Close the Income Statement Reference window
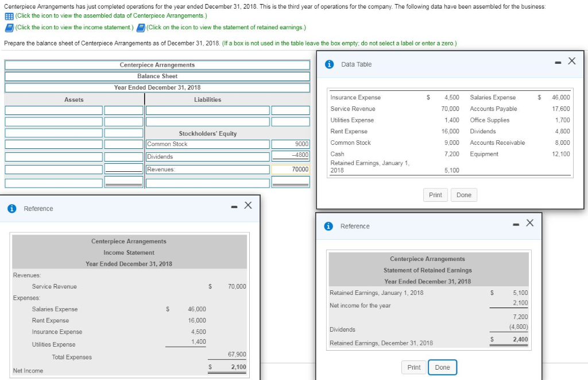This screenshot has height=380, width=588. (x=248, y=205)
